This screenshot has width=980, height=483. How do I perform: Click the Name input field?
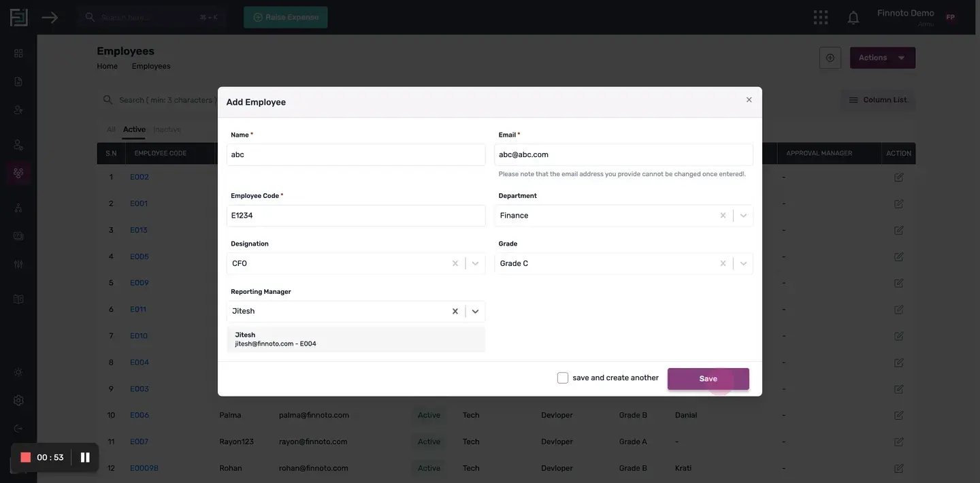click(356, 154)
